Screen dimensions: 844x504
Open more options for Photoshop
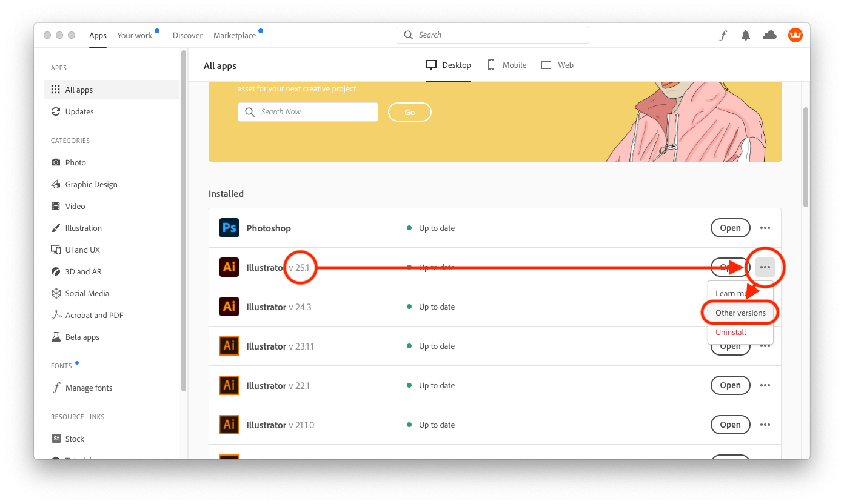(765, 228)
